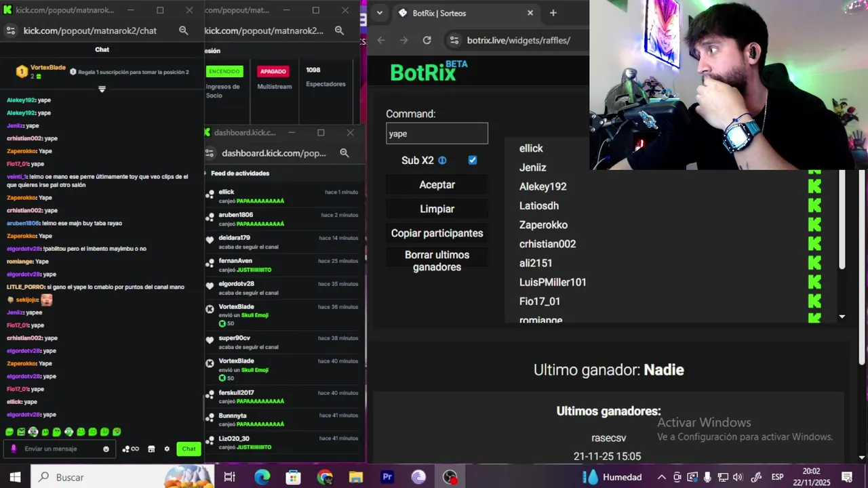Image resolution: width=868 pixels, height=488 pixels.
Task: Click the Humedad weather widget
Action: 613,477
